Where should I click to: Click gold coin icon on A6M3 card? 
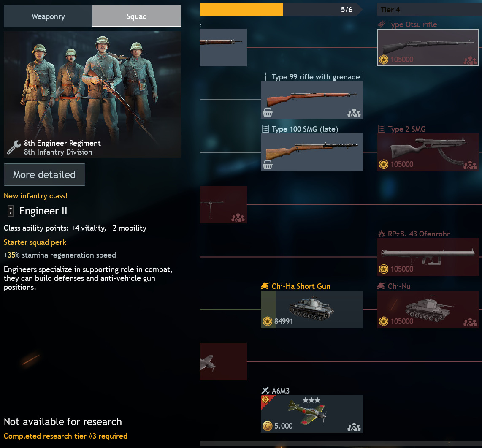pos(268,426)
